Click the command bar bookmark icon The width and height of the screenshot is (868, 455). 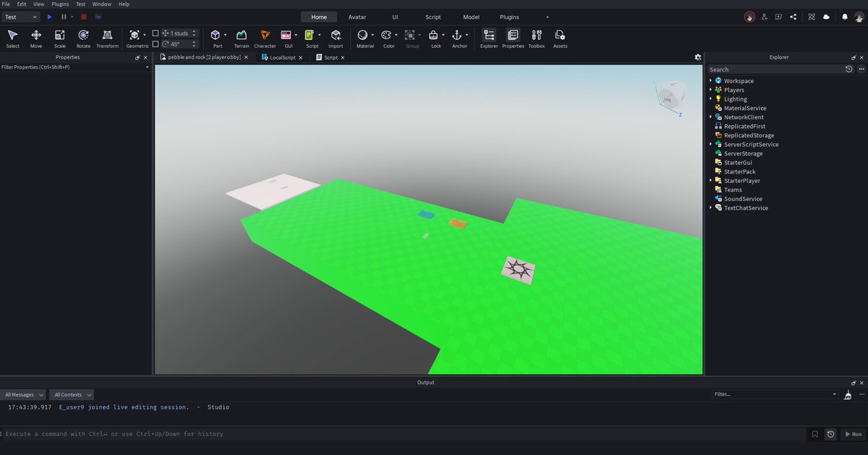[815, 434]
